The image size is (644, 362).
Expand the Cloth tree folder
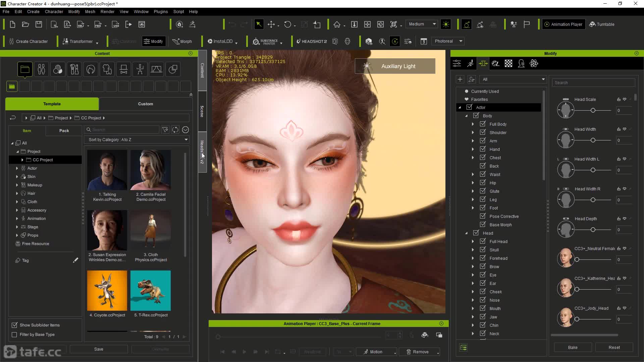coord(17,202)
